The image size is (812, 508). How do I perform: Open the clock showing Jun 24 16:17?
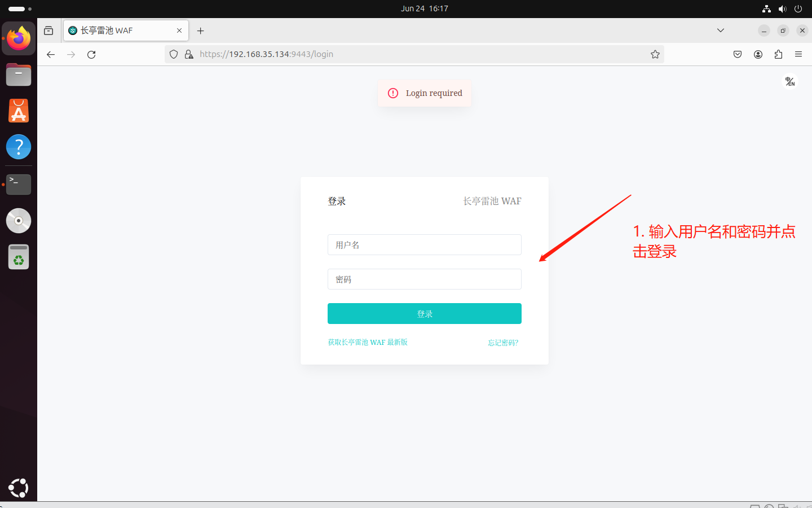(x=425, y=8)
